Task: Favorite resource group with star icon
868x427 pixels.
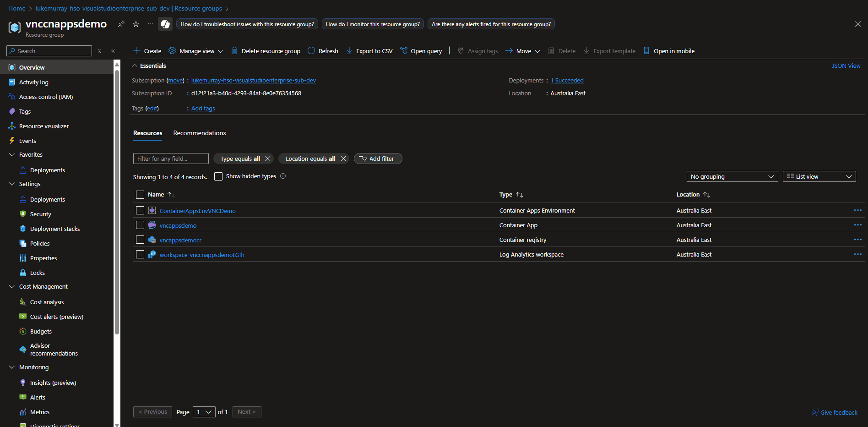Action: point(136,24)
